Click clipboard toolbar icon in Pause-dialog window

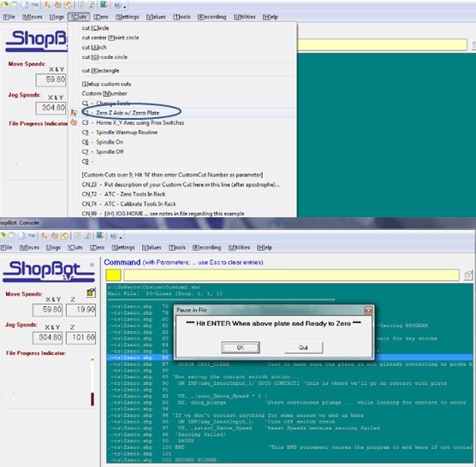pos(11,235)
